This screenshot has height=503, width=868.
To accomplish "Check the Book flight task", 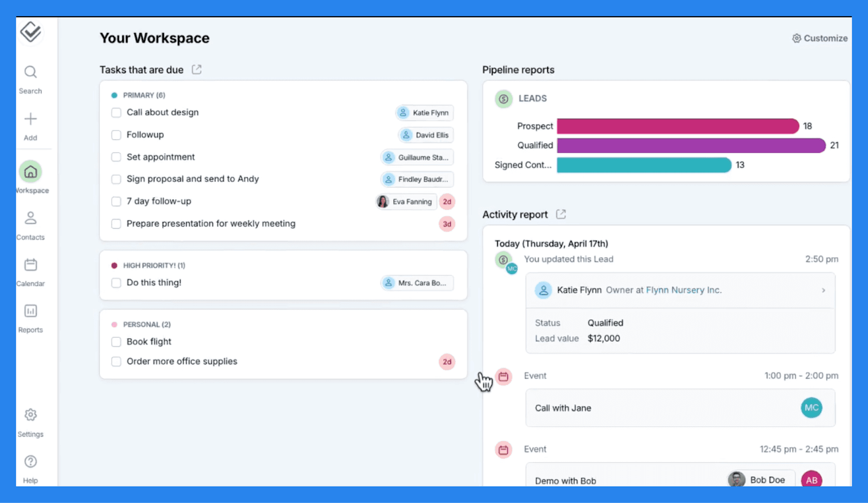I will click(x=116, y=342).
